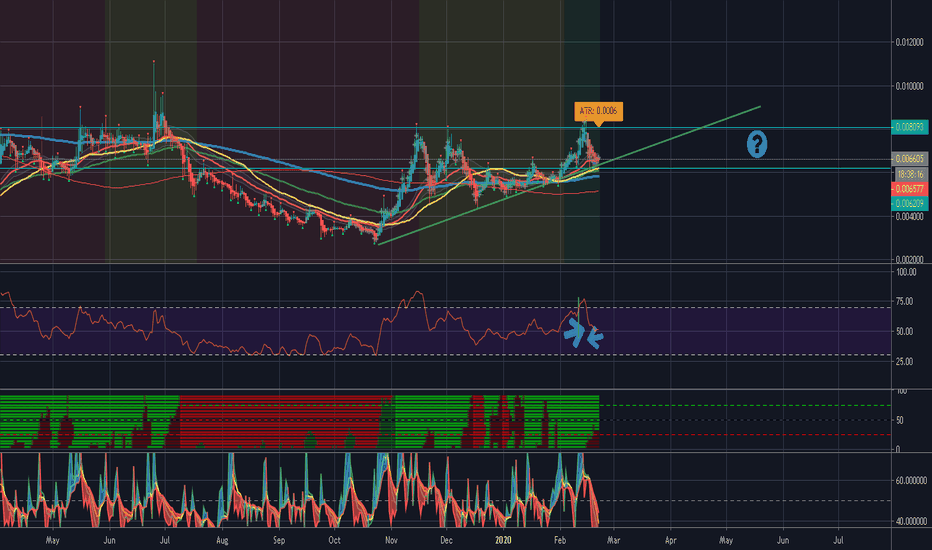
Task: Click the 75.00 RSI scale value
Action: coord(905,302)
